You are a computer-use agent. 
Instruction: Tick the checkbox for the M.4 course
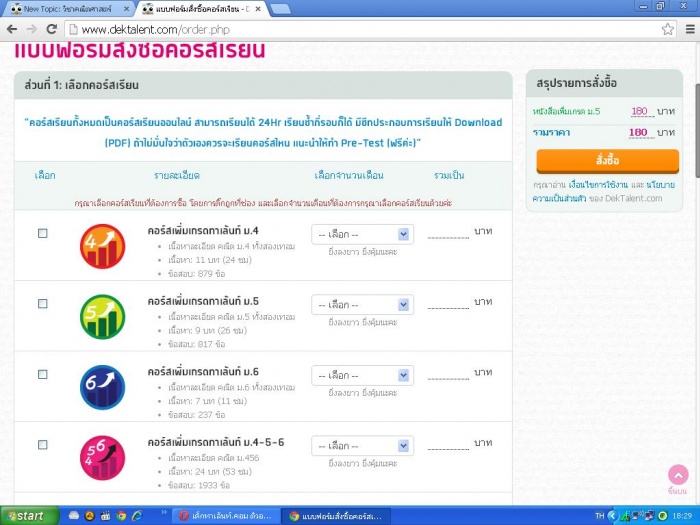point(43,233)
